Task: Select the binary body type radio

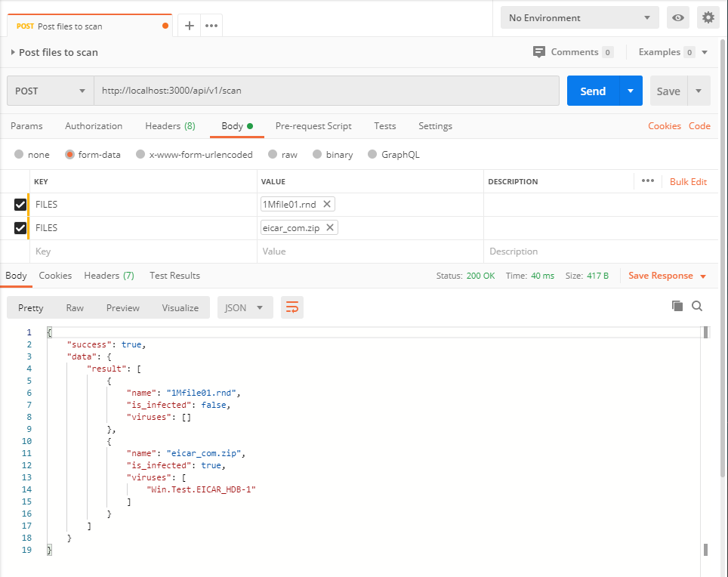Action: [x=317, y=154]
